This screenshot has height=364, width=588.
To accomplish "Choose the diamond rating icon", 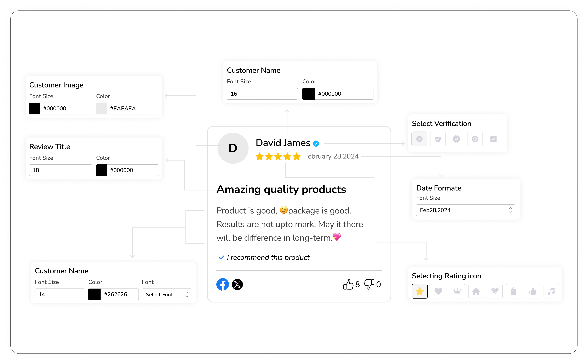I will tap(495, 291).
